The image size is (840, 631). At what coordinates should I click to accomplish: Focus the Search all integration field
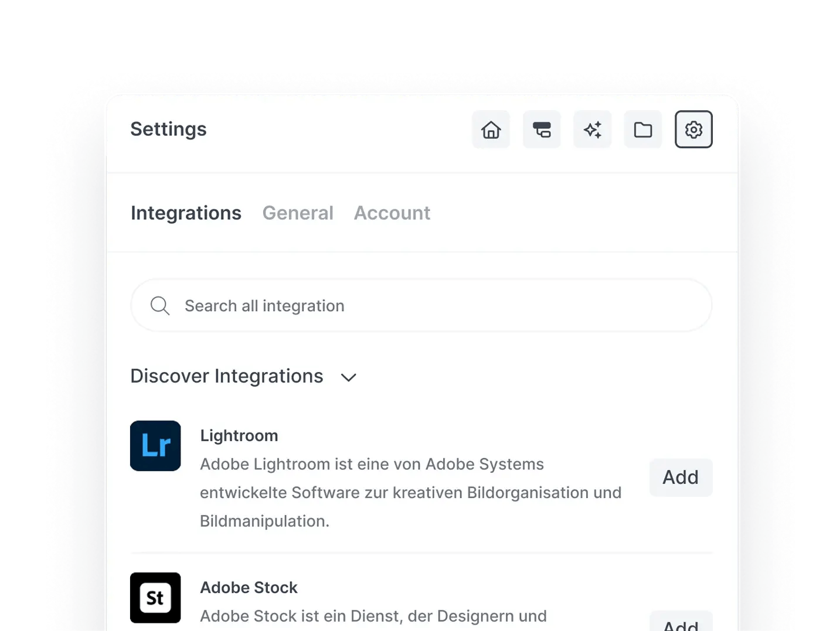click(x=421, y=305)
